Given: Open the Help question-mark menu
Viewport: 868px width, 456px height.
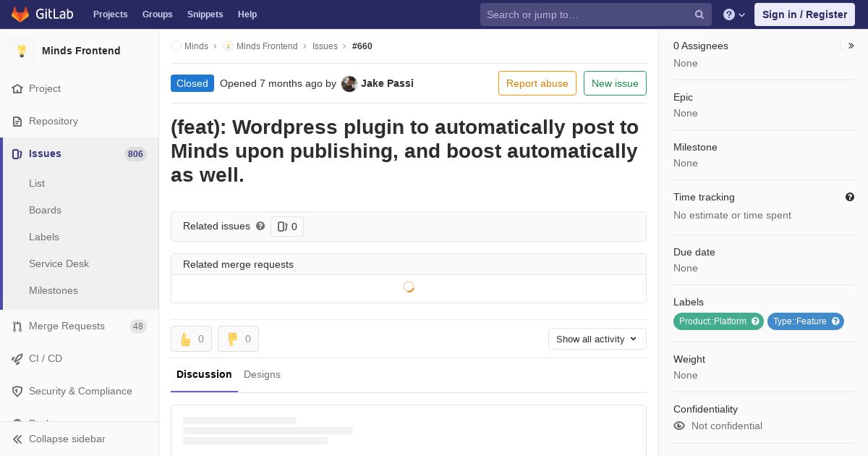Looking at the screenshot, I should coord(734,14).
